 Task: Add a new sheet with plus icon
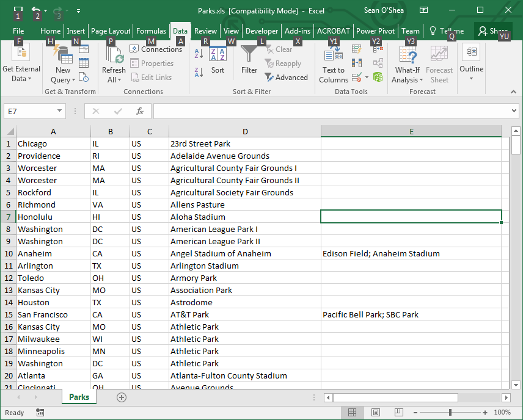point(122,397)
